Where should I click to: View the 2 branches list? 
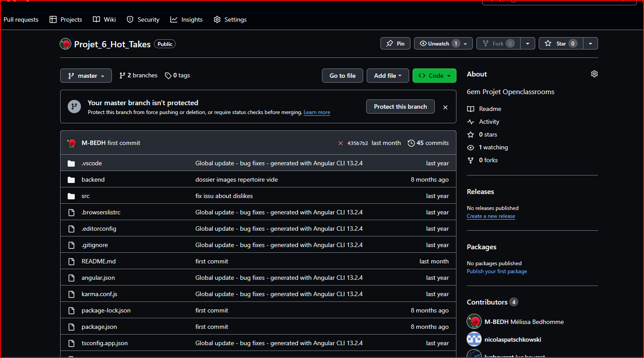pos(138,76)
